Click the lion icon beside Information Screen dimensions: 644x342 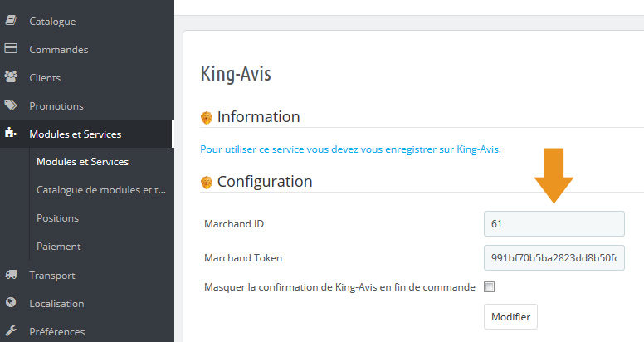207,118
